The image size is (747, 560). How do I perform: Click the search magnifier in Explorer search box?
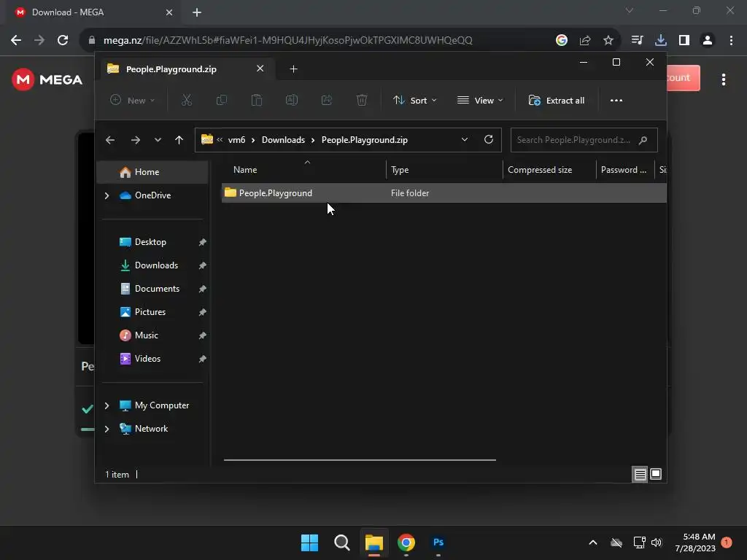pyautogui.click(x=643, y=140)
